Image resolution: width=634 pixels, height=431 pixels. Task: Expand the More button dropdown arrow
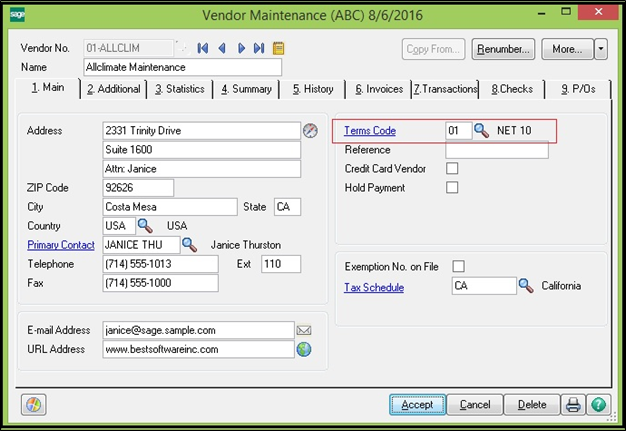click(601, 49)
